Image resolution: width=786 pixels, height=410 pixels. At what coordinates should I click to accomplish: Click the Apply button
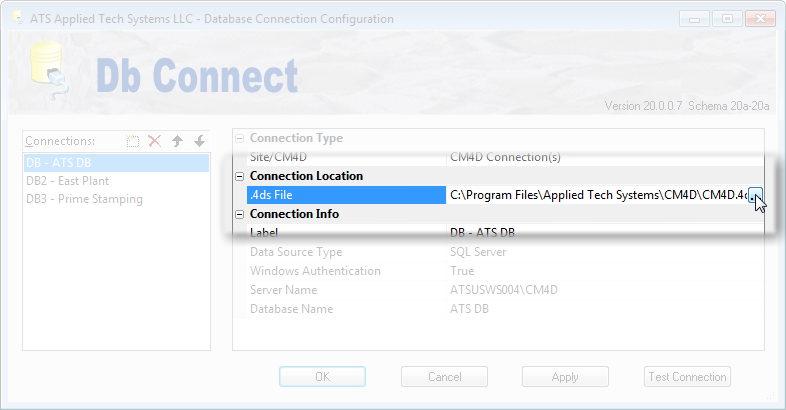tap(565, 377)
